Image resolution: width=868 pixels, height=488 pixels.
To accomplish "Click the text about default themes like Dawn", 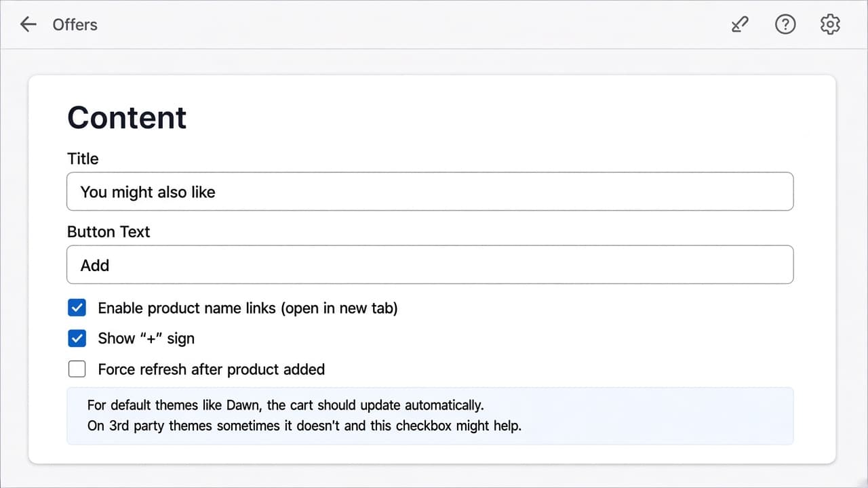I will point(285,405).
